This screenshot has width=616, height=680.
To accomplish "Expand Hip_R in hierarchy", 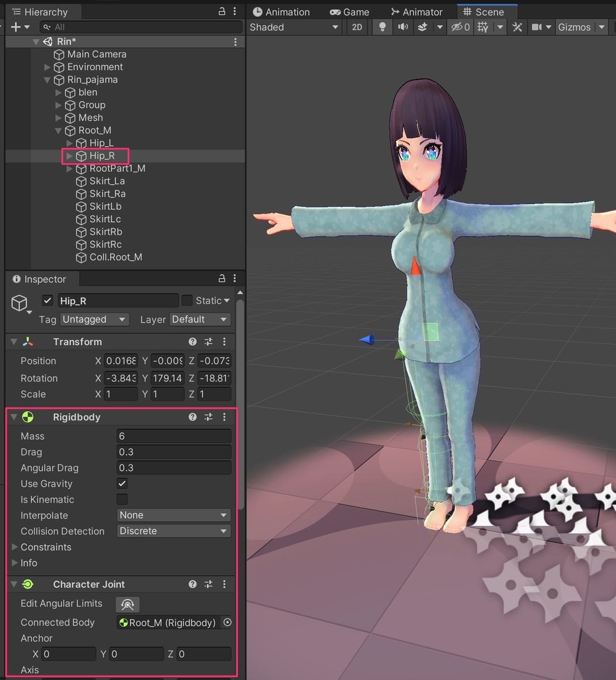I will coord(69,155).
